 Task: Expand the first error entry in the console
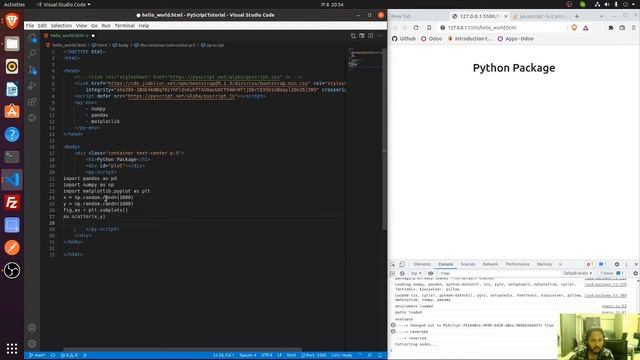tap(393, 325)
